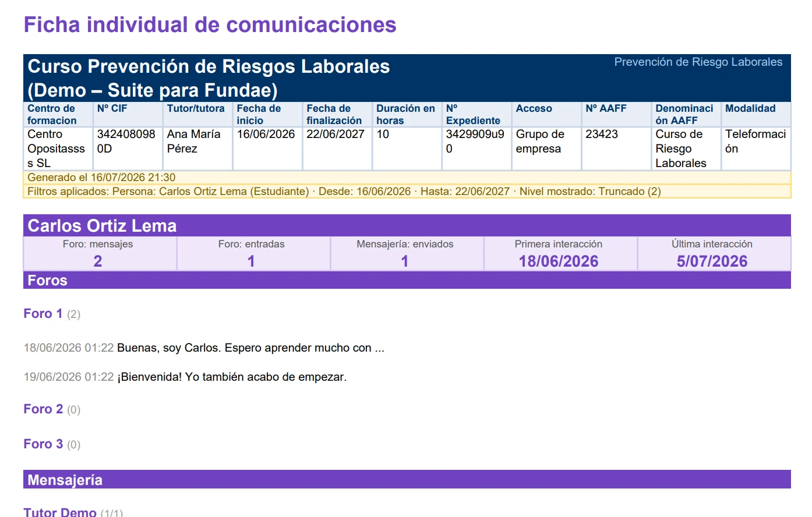Click the 'Mensajería' section bar
The width and height of the screenshot is (812, 517).
(x=407, y=479)
